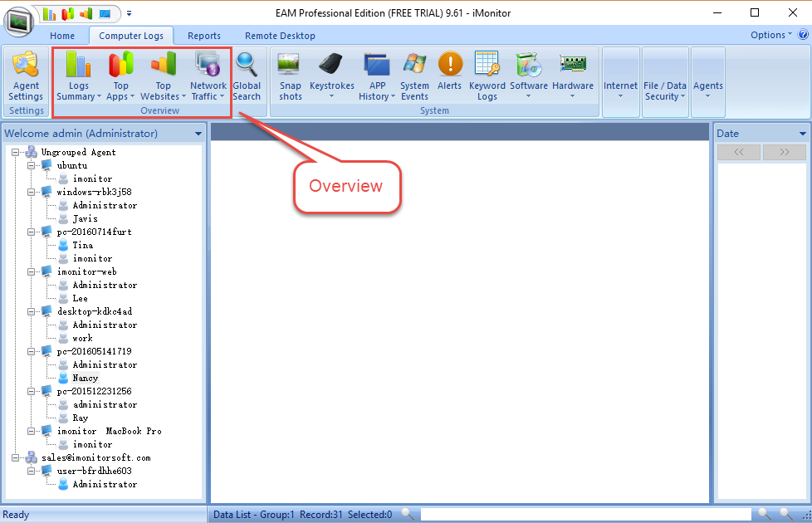Open Welcome admin panel dropdown arrow

coord(198,134)
